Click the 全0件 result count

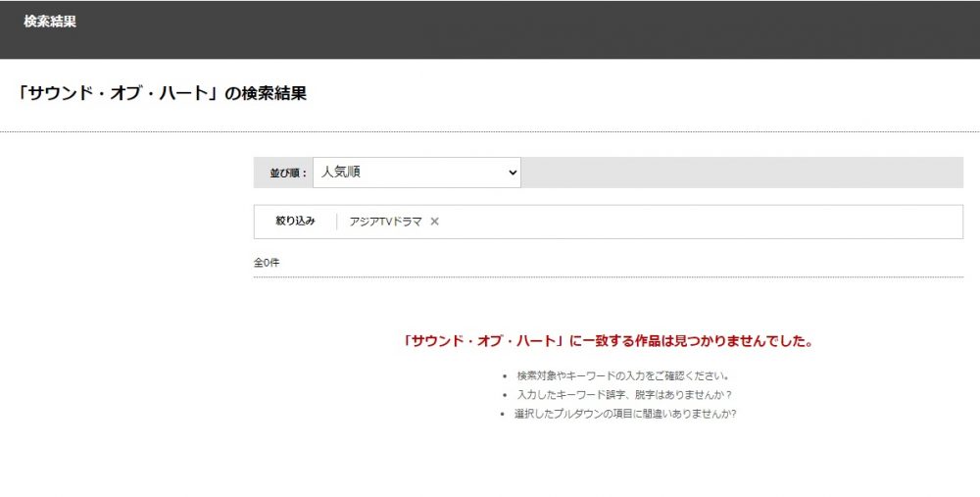click(267, 263)
